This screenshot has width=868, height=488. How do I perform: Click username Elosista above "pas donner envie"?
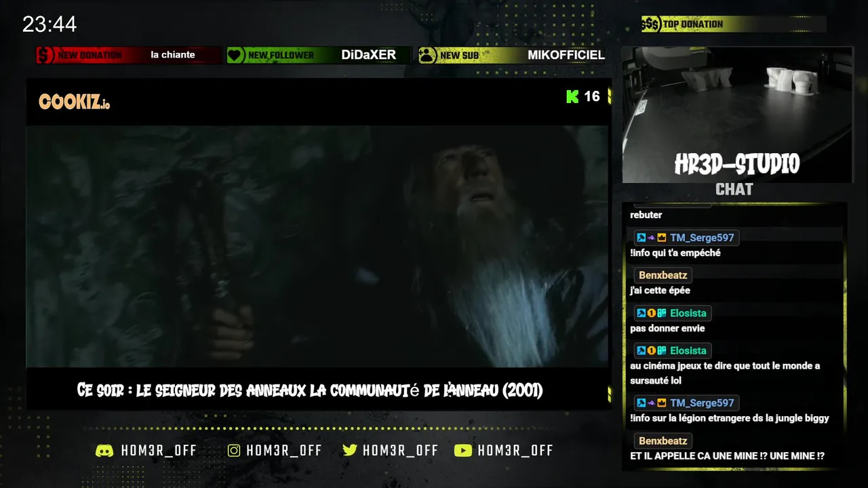click(x=688, y=313)
